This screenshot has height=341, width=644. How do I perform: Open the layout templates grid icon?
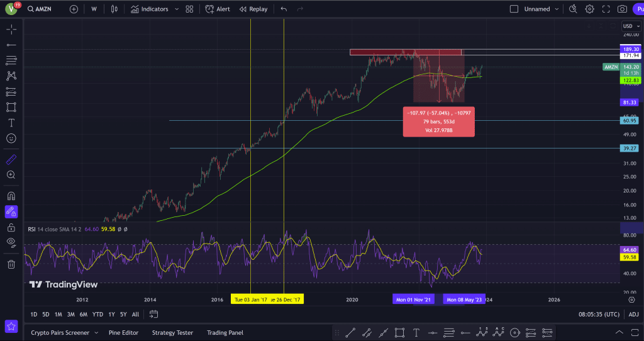click(x=189, y=9)
